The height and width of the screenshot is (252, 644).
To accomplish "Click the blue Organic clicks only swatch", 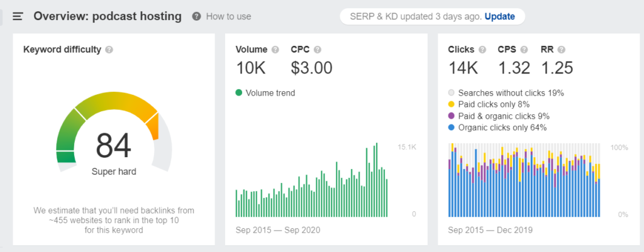I will pyautogui.click(x=452, y=128).
